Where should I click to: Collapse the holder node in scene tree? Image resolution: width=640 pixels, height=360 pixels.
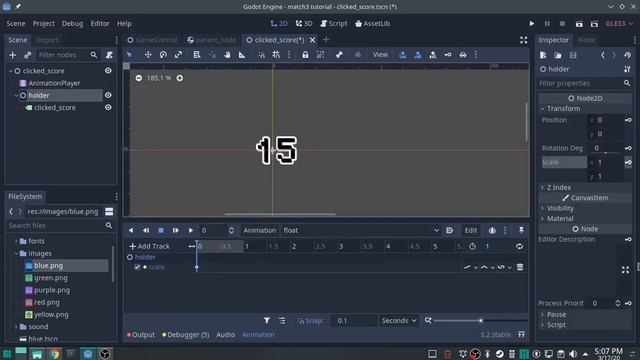16,95
